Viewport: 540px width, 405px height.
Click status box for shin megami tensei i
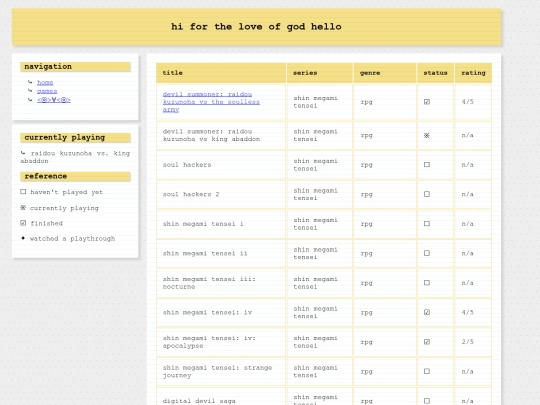(427, 224)
